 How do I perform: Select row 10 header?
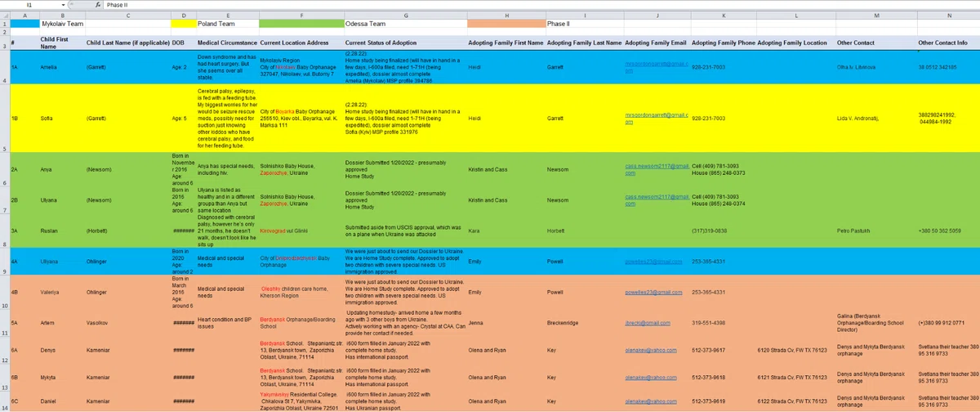tap(4, 292)
